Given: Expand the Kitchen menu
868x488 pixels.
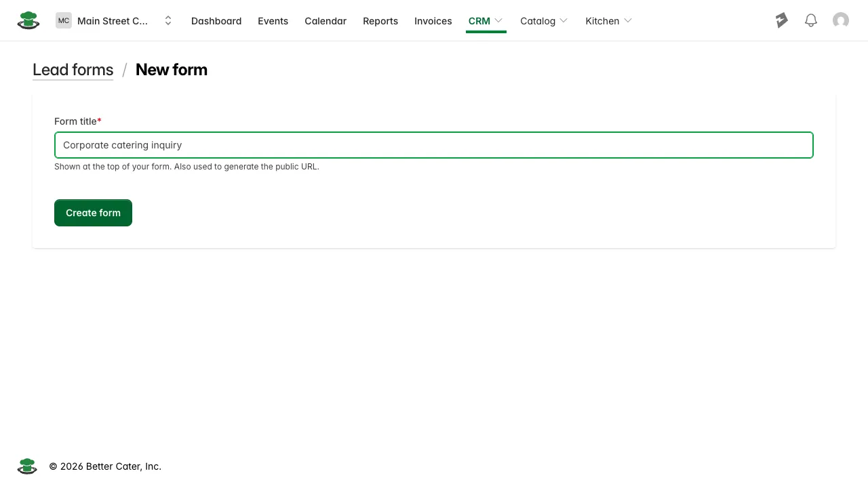Looking at the screenshot, I should 609,21.
